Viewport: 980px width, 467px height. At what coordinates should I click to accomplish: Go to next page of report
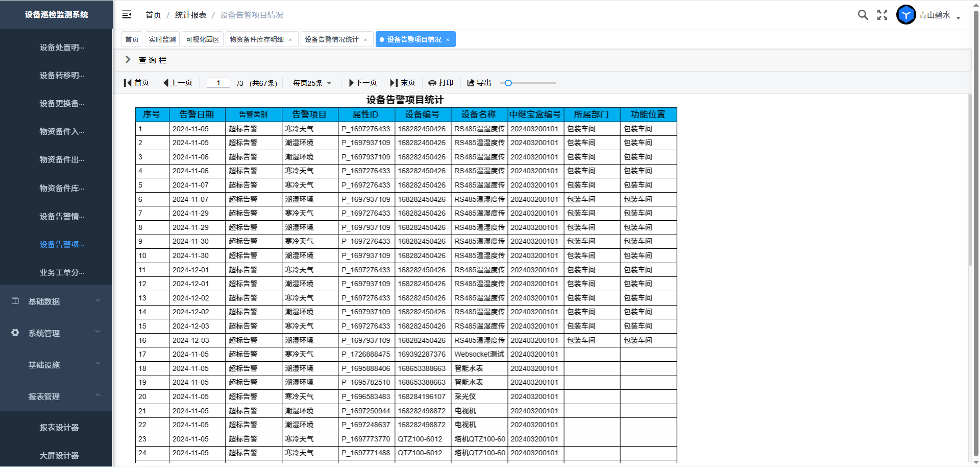point(362,83)
